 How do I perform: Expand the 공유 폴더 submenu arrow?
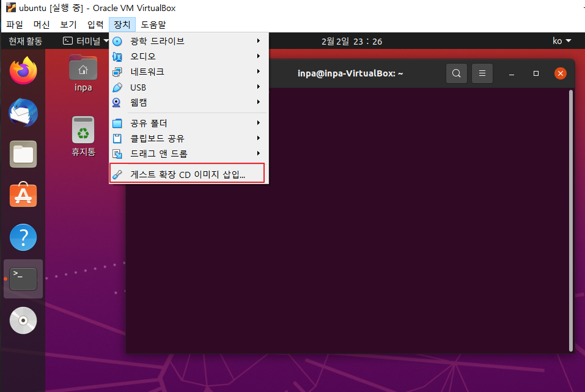tap(258, 123)
